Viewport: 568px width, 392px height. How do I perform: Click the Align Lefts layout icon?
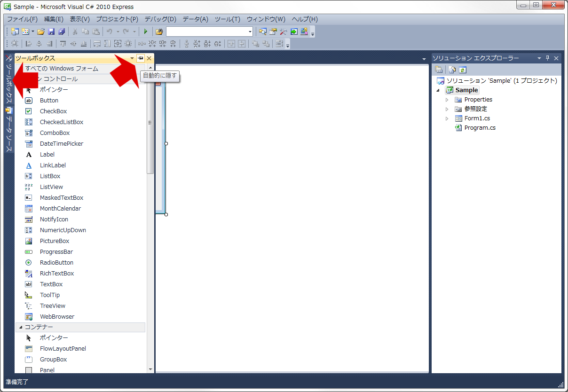pos(28,44)
